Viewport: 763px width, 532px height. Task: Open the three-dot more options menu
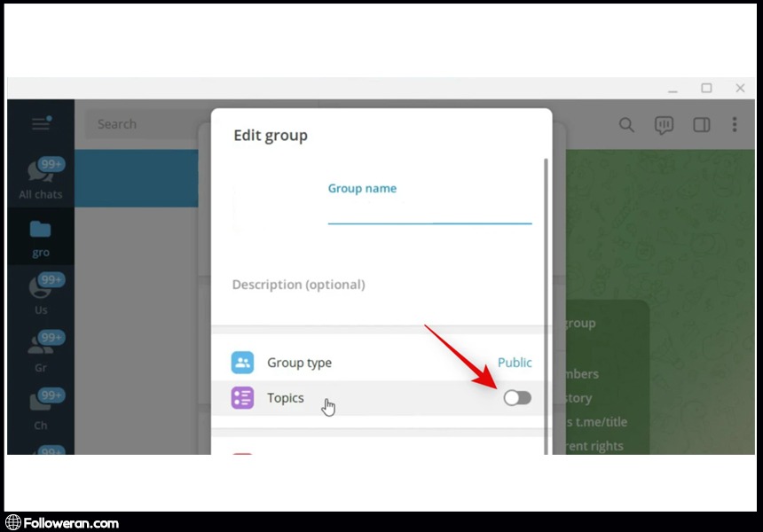tap(735, 125)
